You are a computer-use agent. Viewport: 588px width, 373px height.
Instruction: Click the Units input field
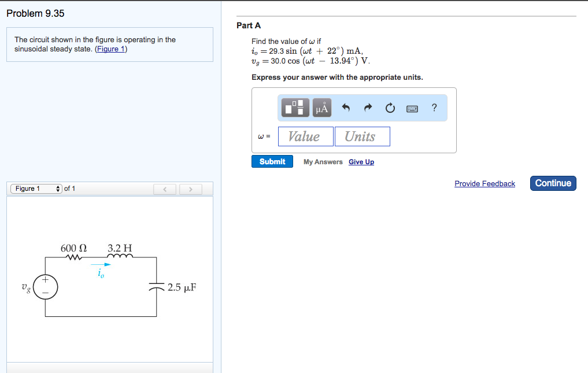pyautogui.click(x=363, y=136)
